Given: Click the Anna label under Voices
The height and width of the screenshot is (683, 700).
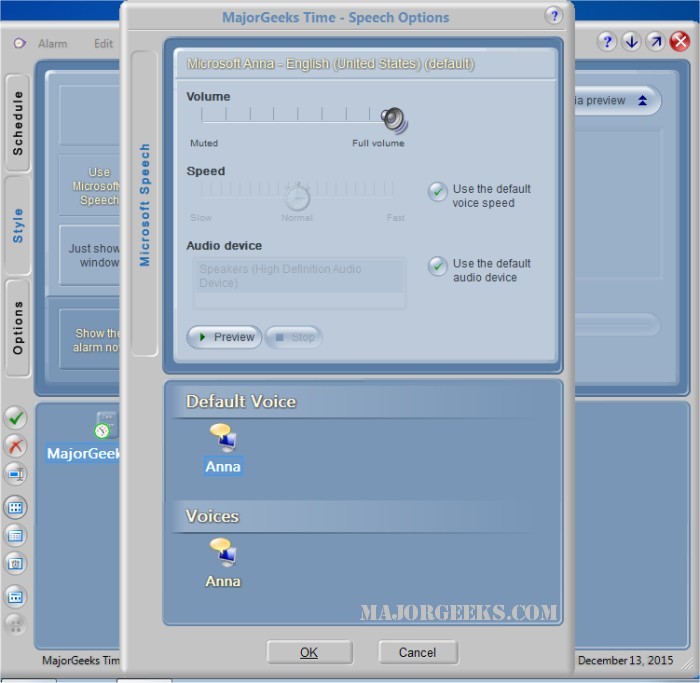Looking at the screenshot, I should [223, 581].
